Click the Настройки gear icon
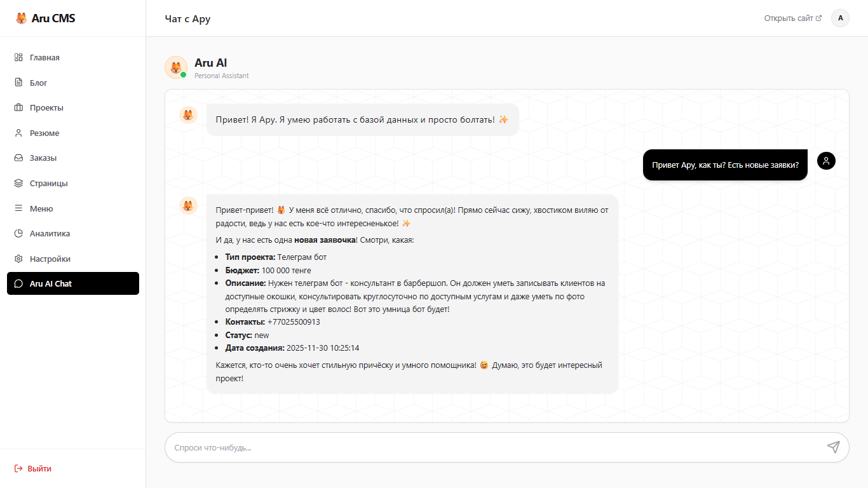 (x=18, y=259)
